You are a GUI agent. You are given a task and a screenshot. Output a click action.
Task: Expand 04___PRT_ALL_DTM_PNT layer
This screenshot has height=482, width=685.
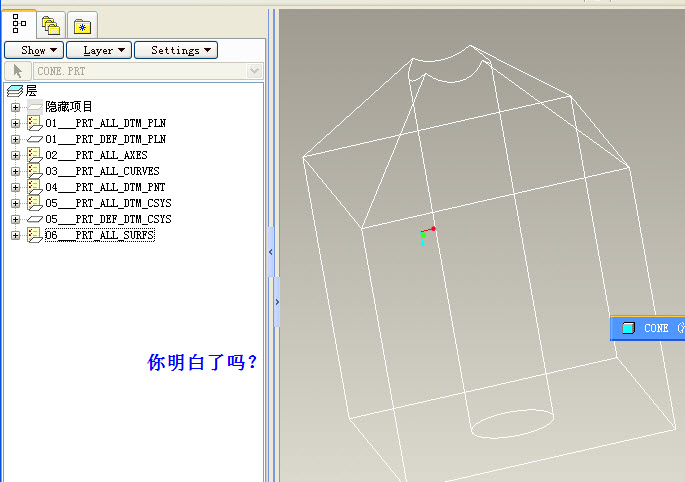(15, 187)
